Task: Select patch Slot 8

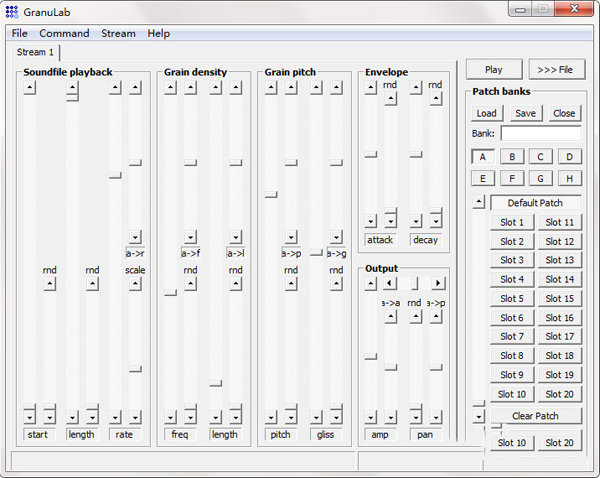Action: point(512,356)
